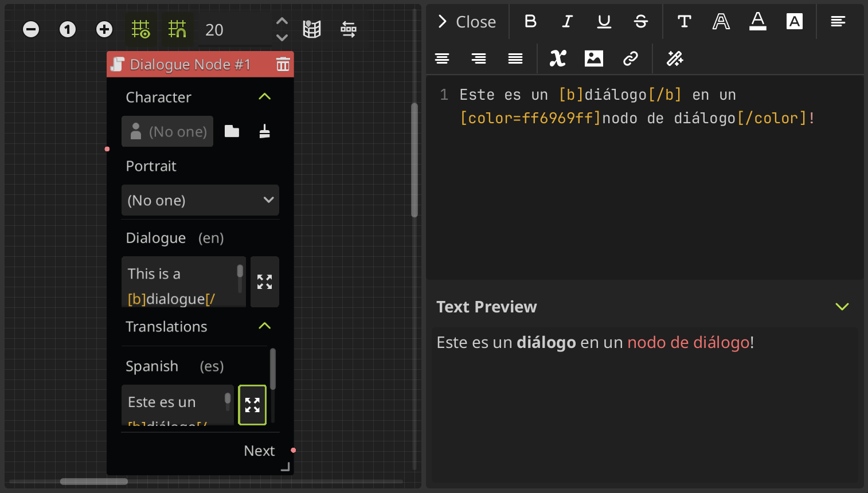Toggle snap-to-grid in the toolbar
Screen dimensions: 868x493
[x=177, y=29]
